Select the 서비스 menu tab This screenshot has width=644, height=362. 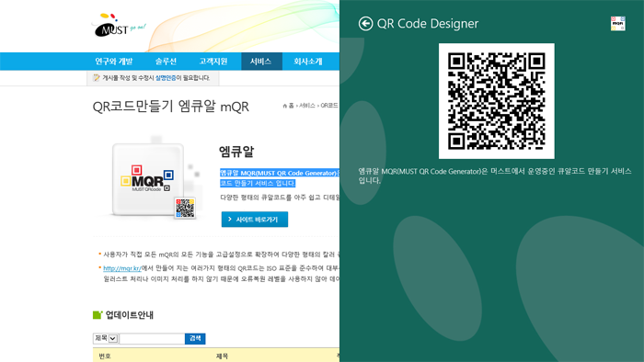[x=261, y=62]
